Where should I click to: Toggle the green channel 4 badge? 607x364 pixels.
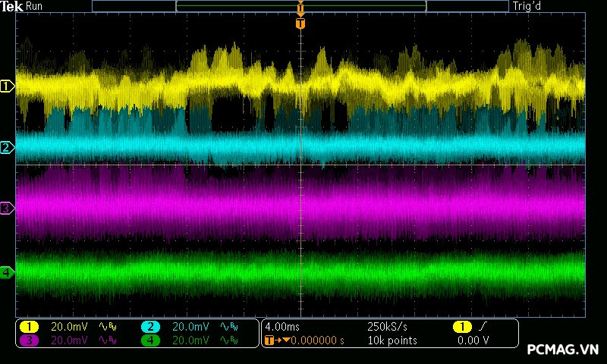pyautogui.click(x=149, y=340)
